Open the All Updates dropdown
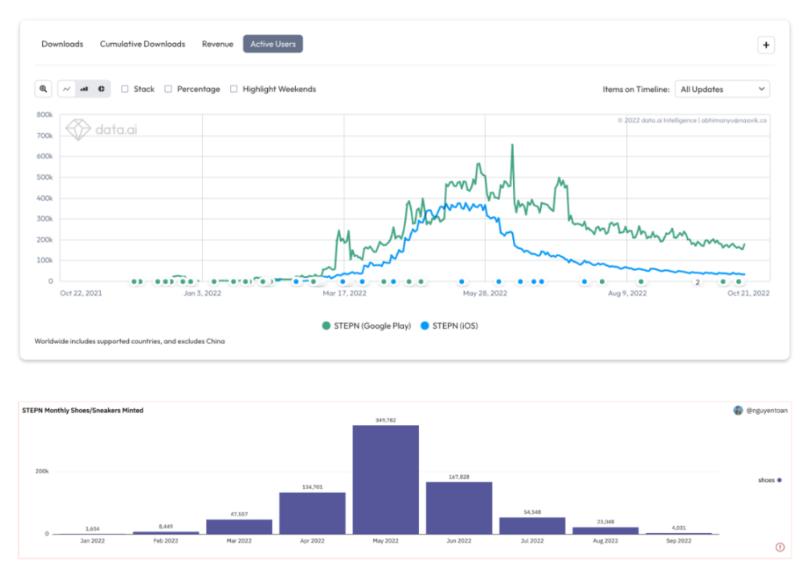 point(722,89)
